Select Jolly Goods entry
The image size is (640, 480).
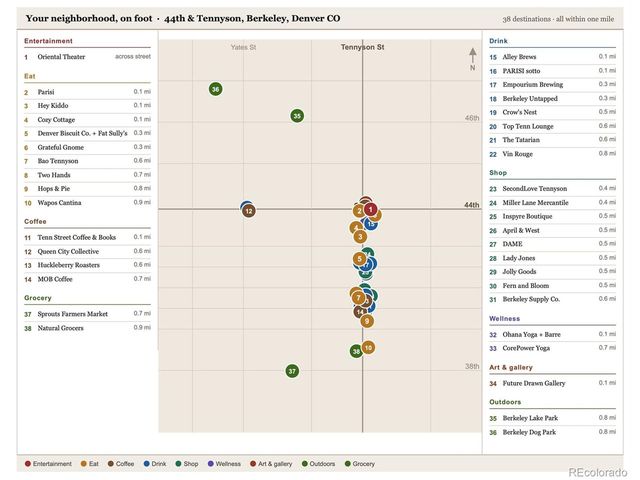[553, 272]
